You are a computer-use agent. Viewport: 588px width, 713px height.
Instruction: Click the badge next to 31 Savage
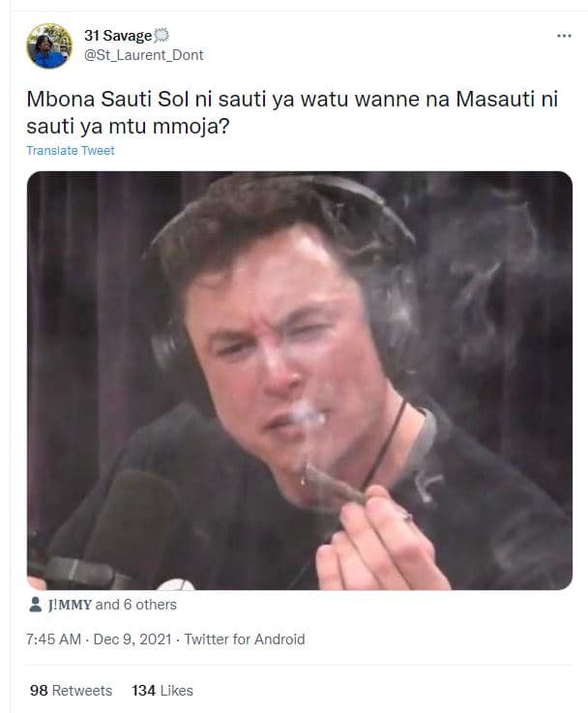(x=162, y=35)
